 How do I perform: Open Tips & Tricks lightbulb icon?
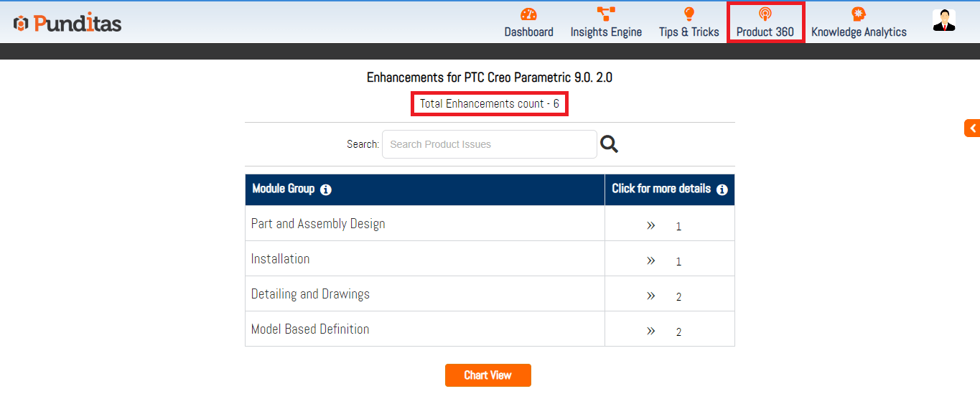(x=689, y=14)
